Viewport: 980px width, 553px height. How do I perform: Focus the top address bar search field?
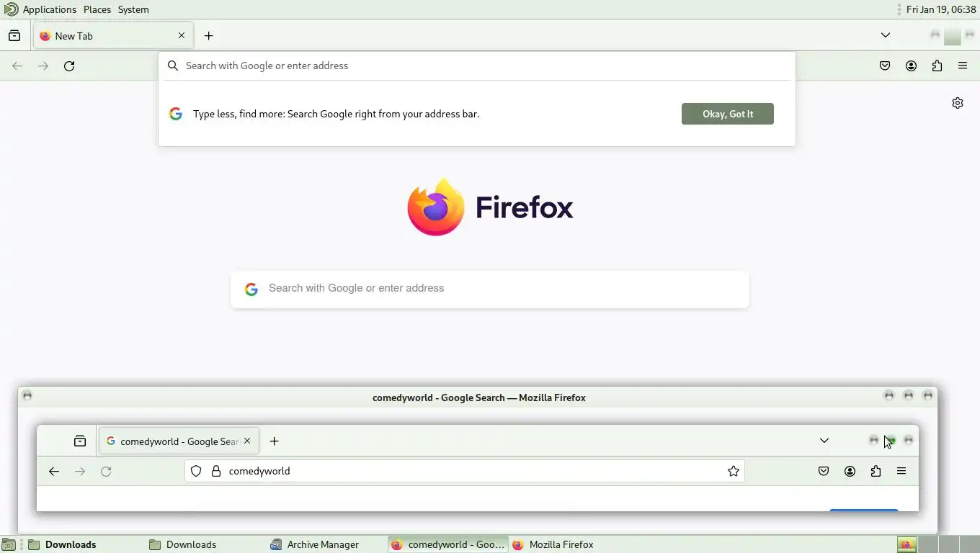477,66
